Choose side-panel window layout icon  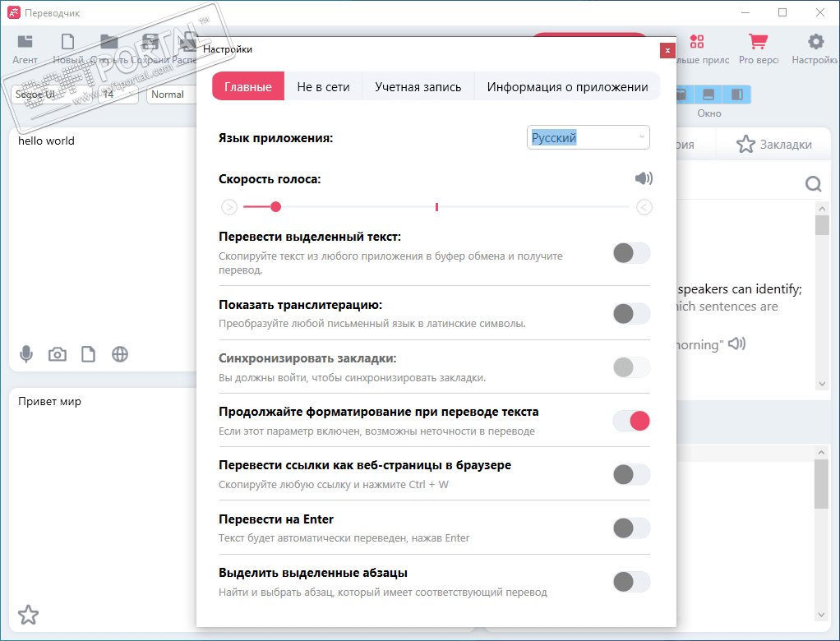pos(737,95)
